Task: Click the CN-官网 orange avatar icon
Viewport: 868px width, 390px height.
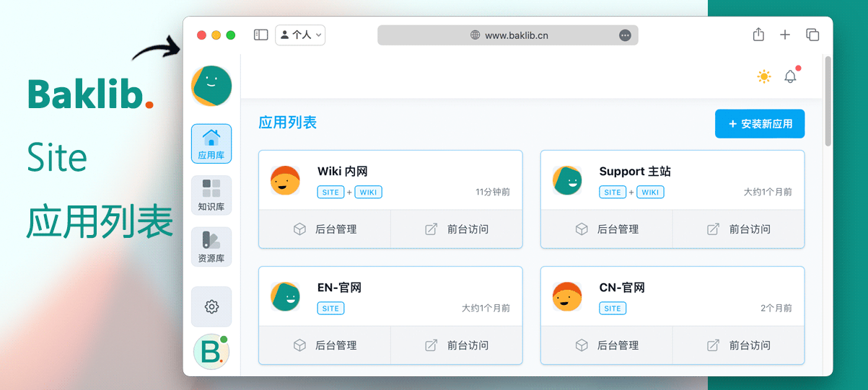Action: 567,296
